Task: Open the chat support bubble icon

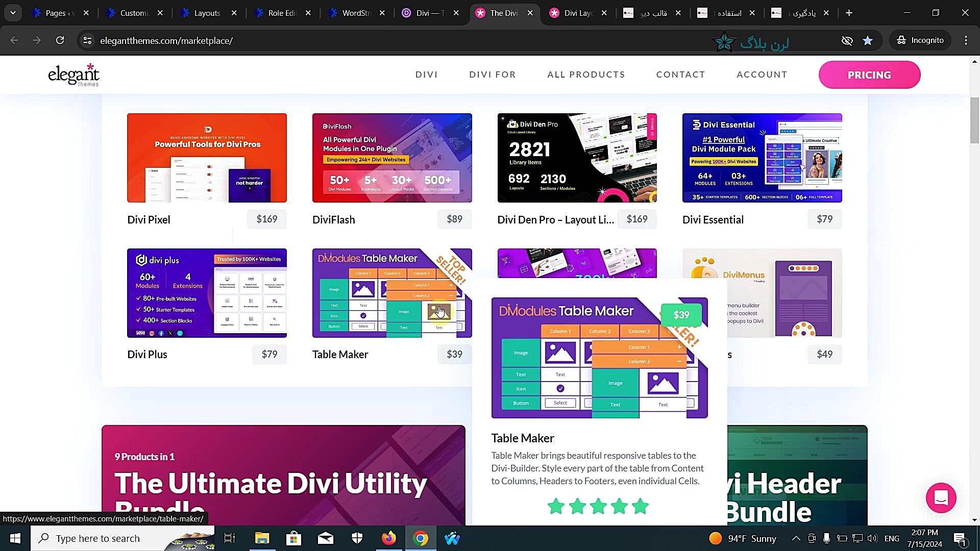Action: 941,497
